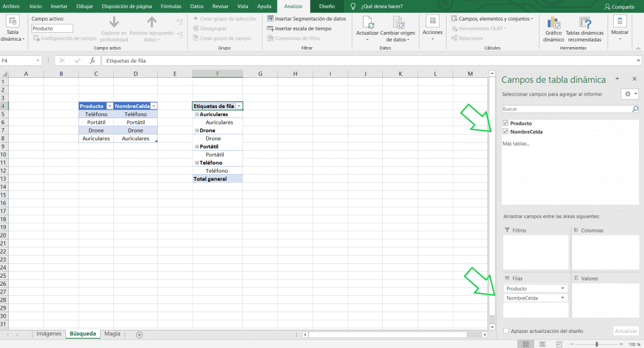Click the horizontal scrollbar right arrow

click(x=485, y=335)
